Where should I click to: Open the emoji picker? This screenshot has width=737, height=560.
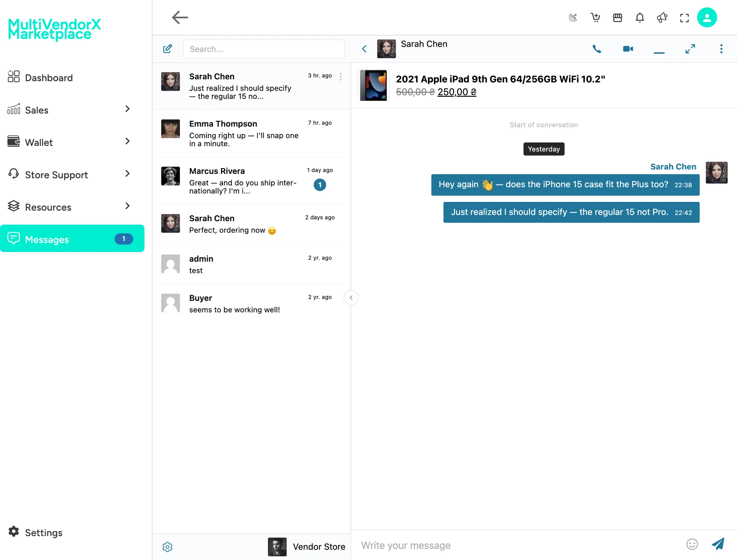(692, 544)
